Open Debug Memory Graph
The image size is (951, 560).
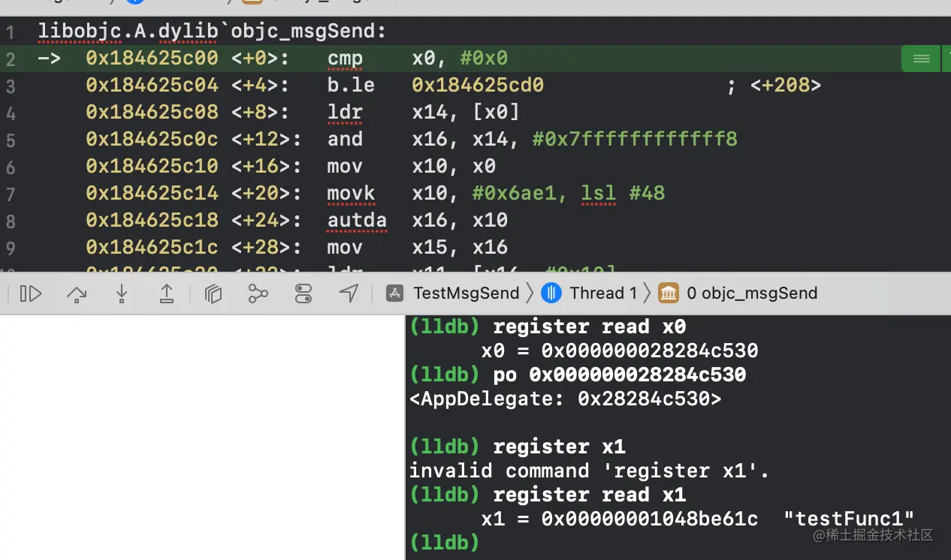coord(258,294)
